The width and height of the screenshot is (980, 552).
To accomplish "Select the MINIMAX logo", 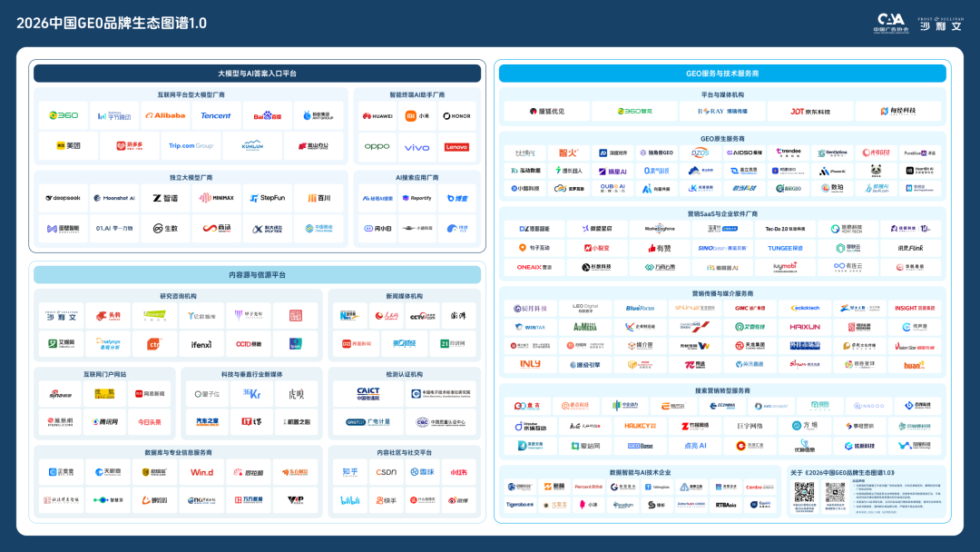I will pyautogui.click(x=216, y=198).
